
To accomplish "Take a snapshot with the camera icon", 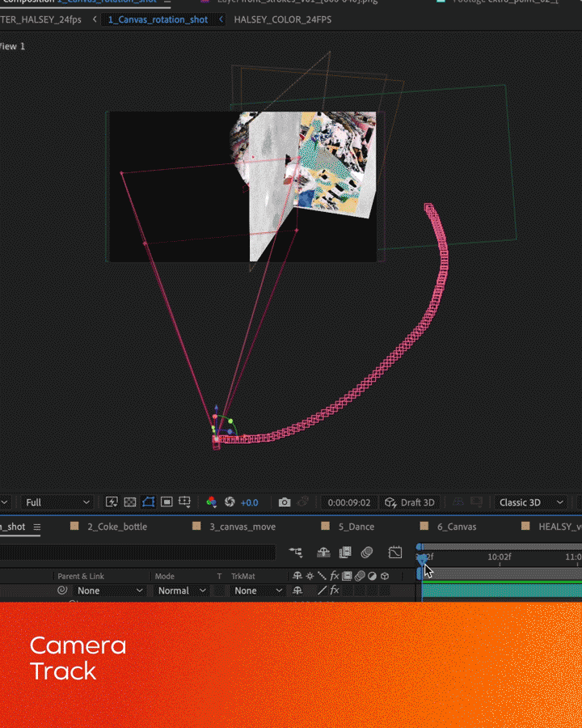I will [285, 502].
